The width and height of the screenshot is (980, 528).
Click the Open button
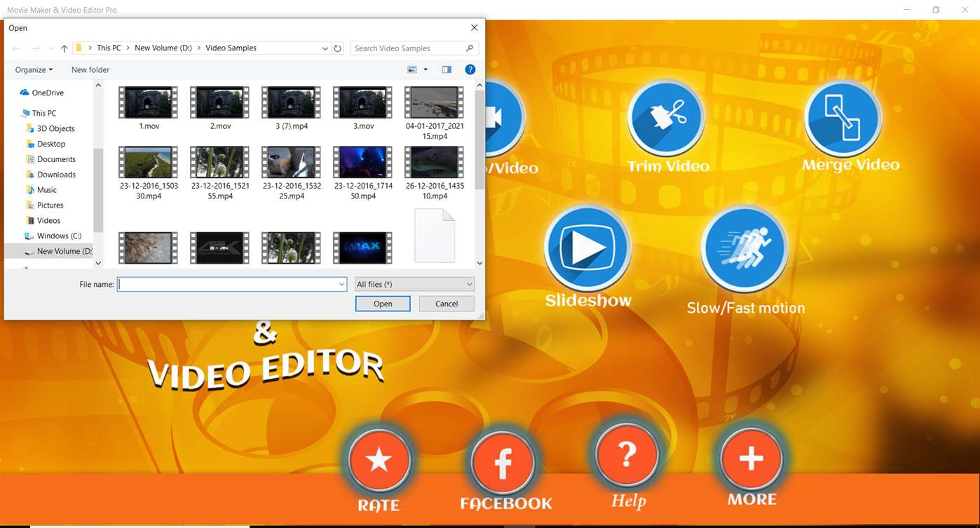click(383, 304)
